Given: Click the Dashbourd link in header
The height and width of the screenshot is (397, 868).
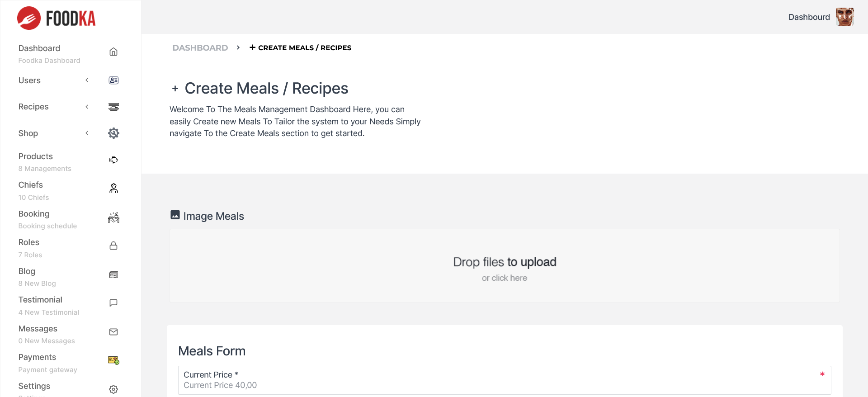Looking at the screenshot, I should click(809, 17).
